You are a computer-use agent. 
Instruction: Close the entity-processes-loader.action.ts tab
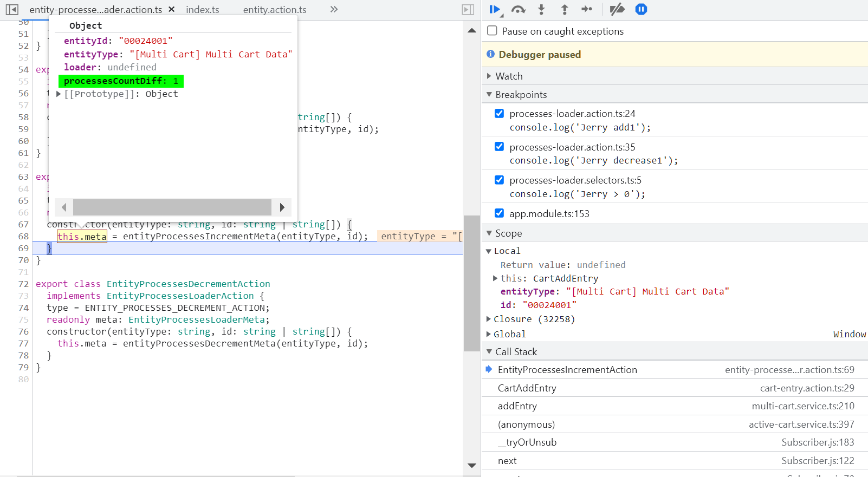tap(172, 9)
